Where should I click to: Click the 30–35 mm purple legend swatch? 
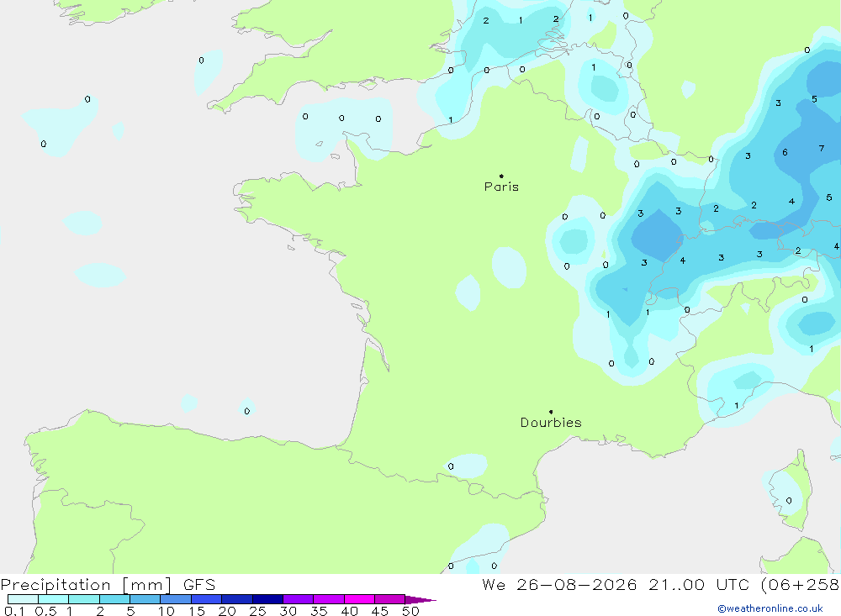(x=299, y=599)
